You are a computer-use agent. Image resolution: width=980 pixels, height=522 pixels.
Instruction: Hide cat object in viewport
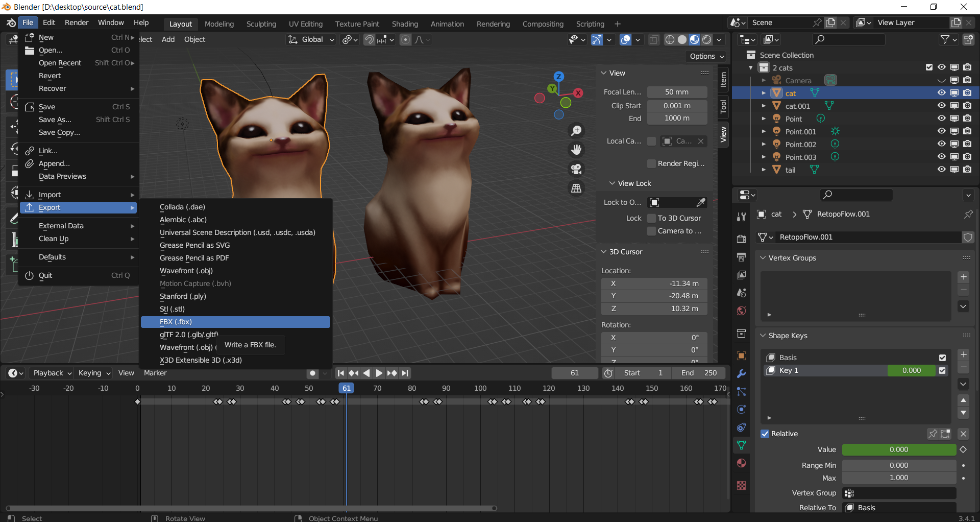tap(941, 93)
